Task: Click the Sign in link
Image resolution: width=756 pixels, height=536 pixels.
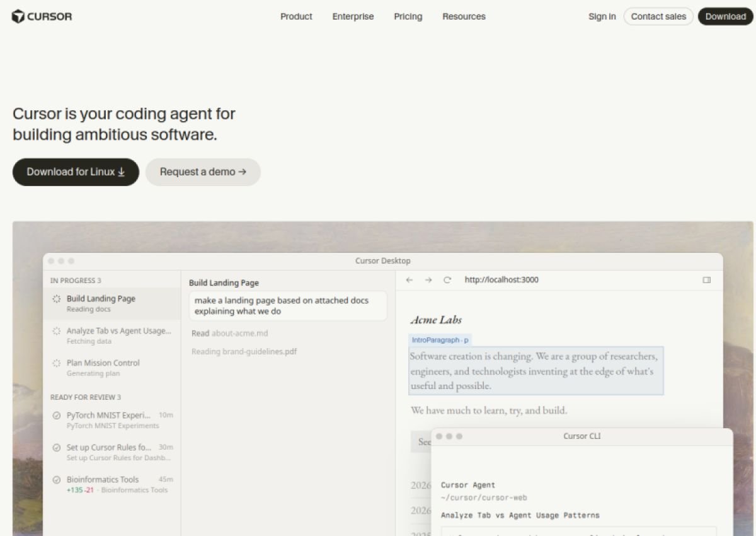Action: [x=602, y=16]
